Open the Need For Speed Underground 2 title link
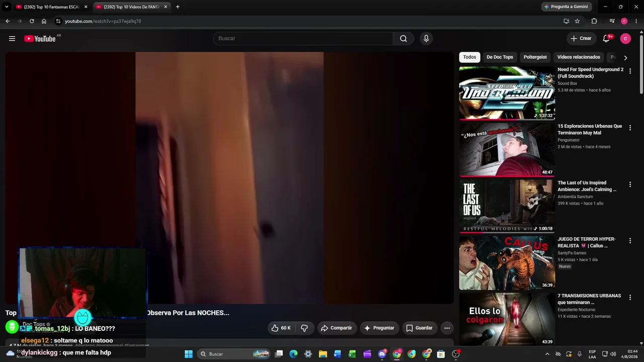 [590, 73]
